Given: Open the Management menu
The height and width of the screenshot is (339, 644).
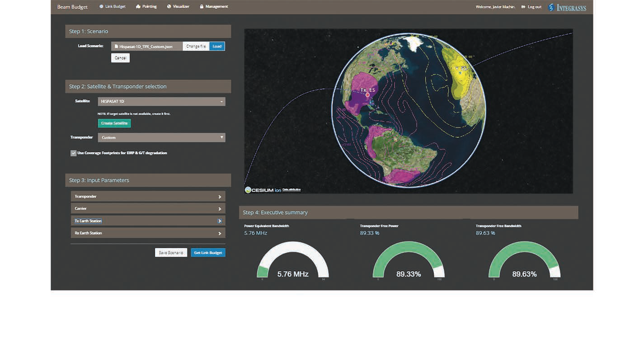Looking at the screenshot, I should coord(214,7).
